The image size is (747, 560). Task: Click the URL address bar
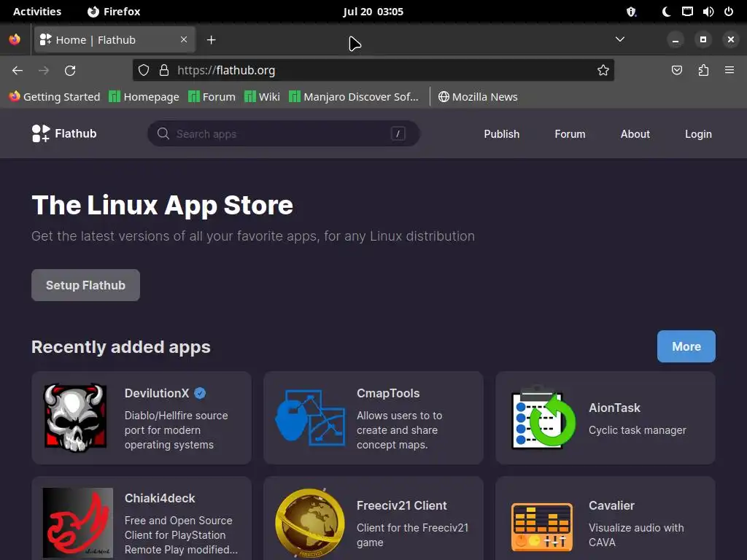tap(373, 71)
